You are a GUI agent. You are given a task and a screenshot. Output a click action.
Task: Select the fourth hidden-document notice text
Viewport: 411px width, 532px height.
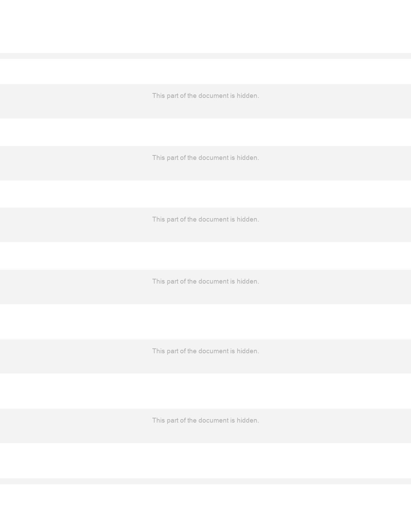(x=205, y=281)
